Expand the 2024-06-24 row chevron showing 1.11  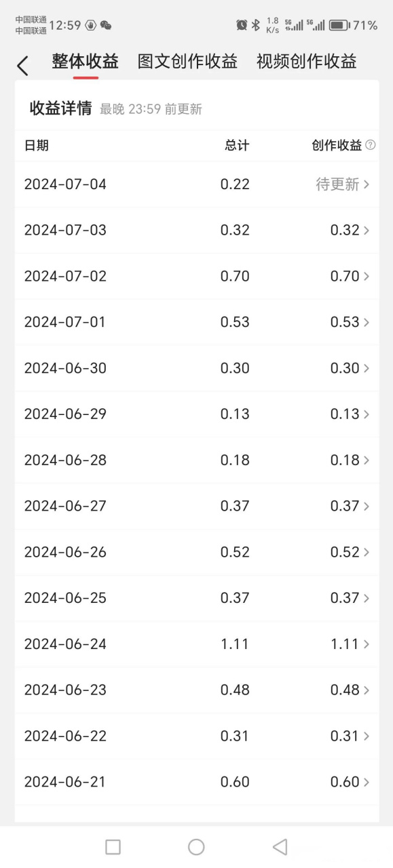[x=367, y=644]
